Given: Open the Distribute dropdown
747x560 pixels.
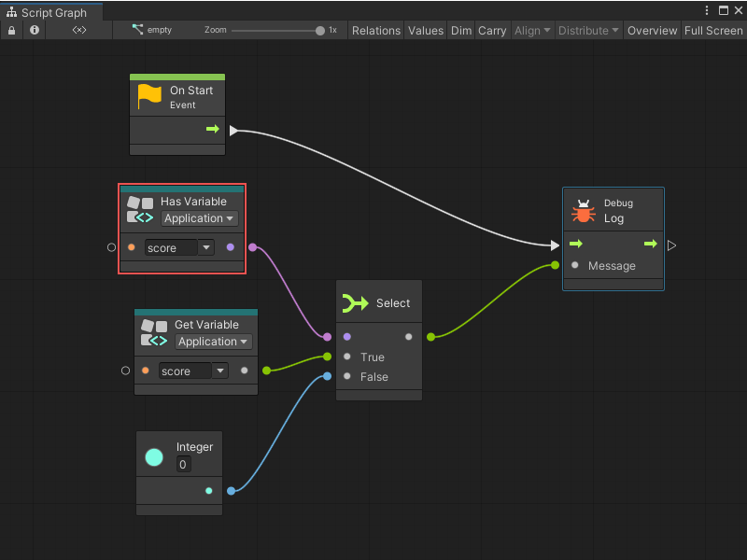Looking at the screenshot, I should (588, 30).
